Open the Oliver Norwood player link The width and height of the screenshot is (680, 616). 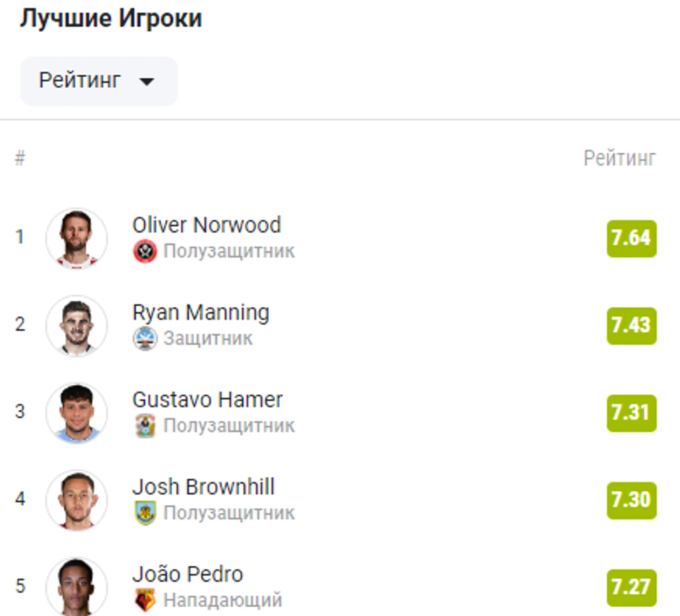click(207, 225)
